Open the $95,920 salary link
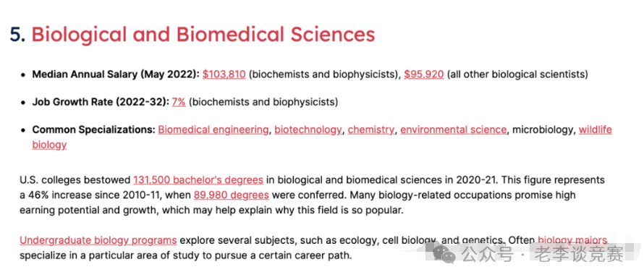The width and height of the screenshot is (644, 280). [x=424, y=75]
